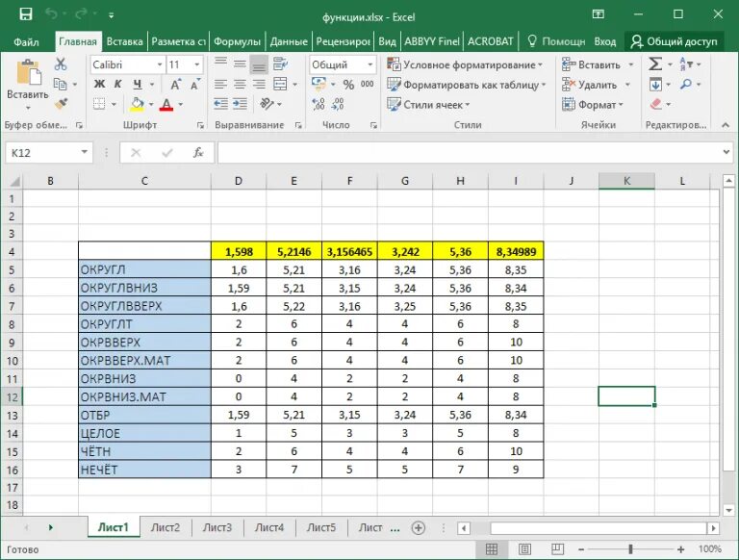Switch to the Вставка tab

(124, 42)
